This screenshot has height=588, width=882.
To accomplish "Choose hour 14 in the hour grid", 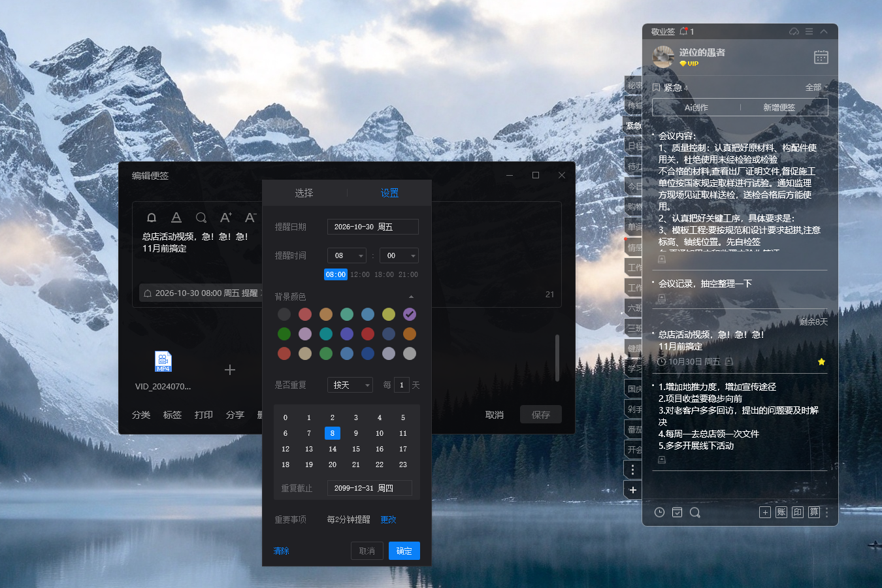I will (333, 449).
